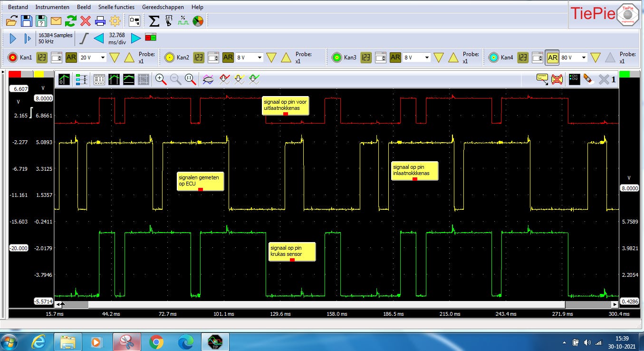The image size is (644, 351).
Task: Click the trigger slope icon
Action: click(84, 38)
